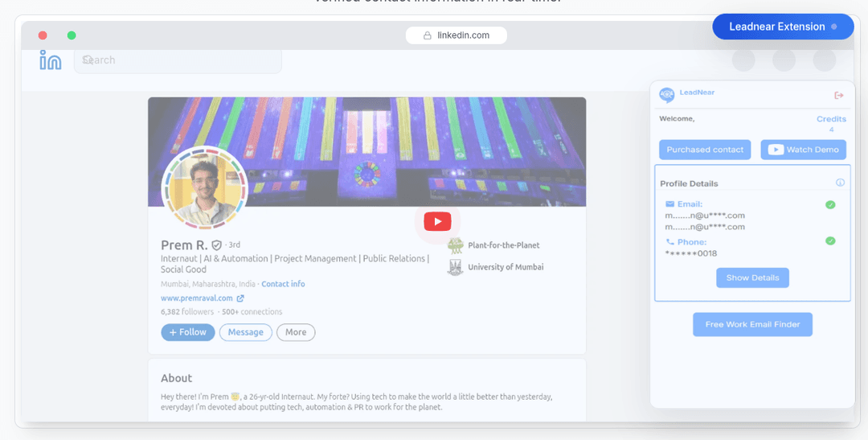Open the Contact info link
Image resolution: width=868 pixels, height=440 pixels.
click(x=283, y=284)
